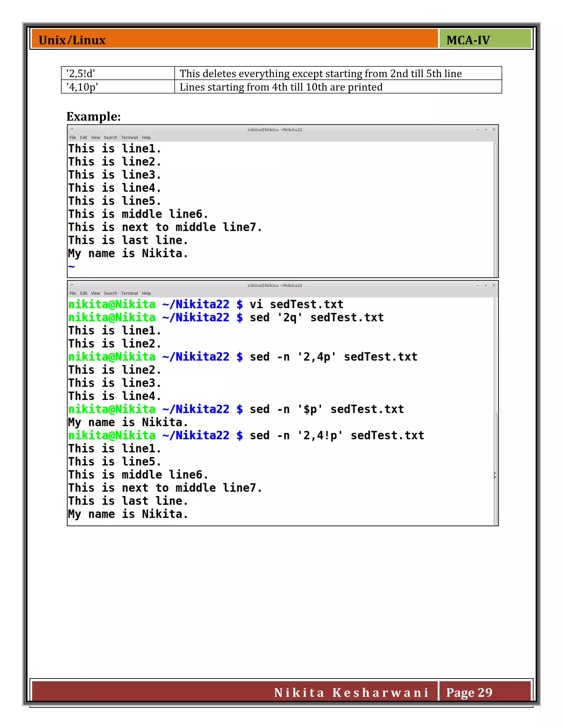Click the '4,10p' table cell
Viewport: 563px width, 728px height.
coord(118,87)
